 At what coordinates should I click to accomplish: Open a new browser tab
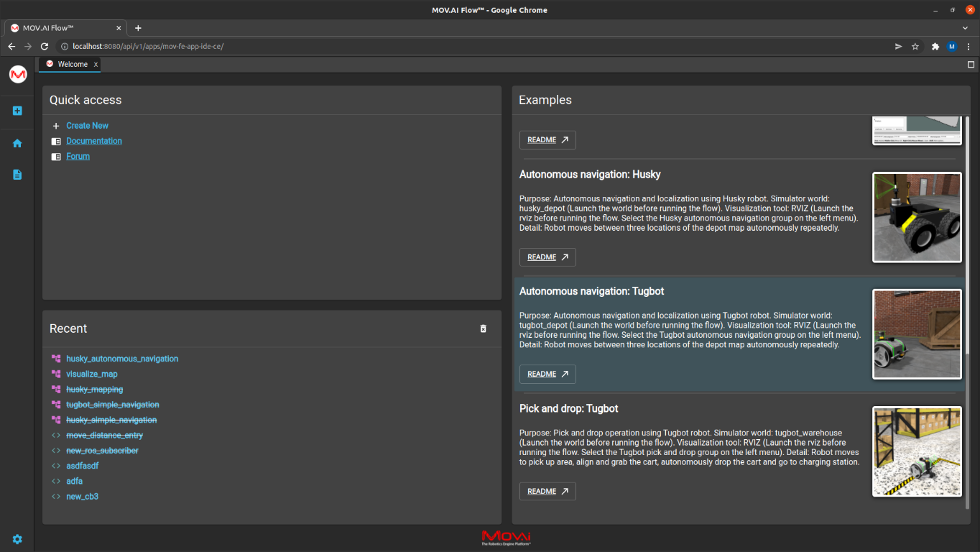pyautogui.click(x=138, y=28)
